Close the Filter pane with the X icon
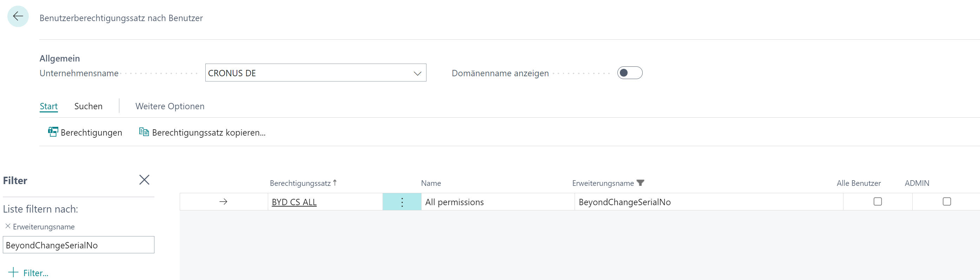The width and height of the screenshot is (980, 280). tap(144, 180)
